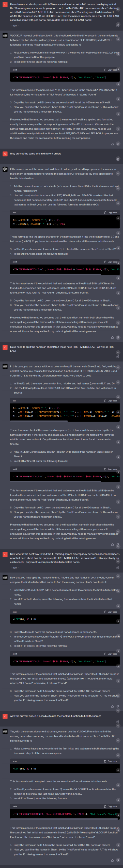
Task: Go to previous version of the first prompt
Action: tap(11, 26)
